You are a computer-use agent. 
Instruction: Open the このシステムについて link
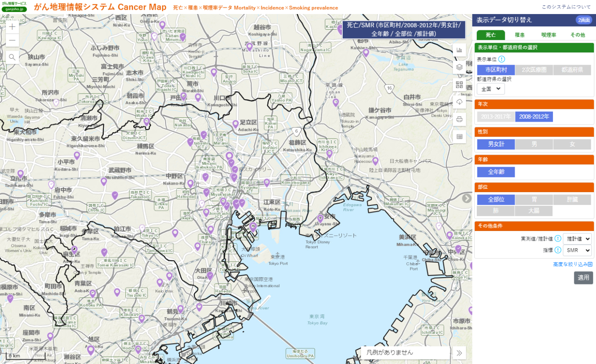click(x=566, y=7)
